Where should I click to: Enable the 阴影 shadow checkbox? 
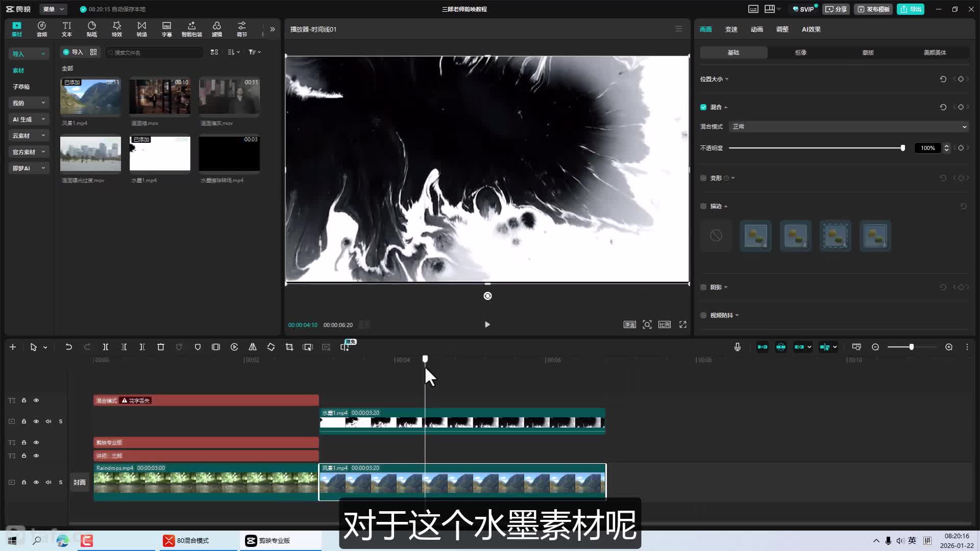point(703,287)
